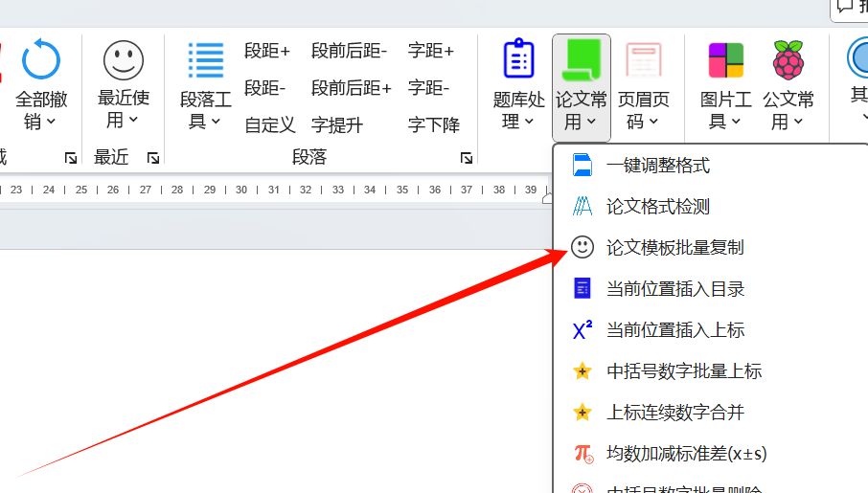
Task: Click the 字距+ button
Action: pyautogui.click(x=431, y=51)
